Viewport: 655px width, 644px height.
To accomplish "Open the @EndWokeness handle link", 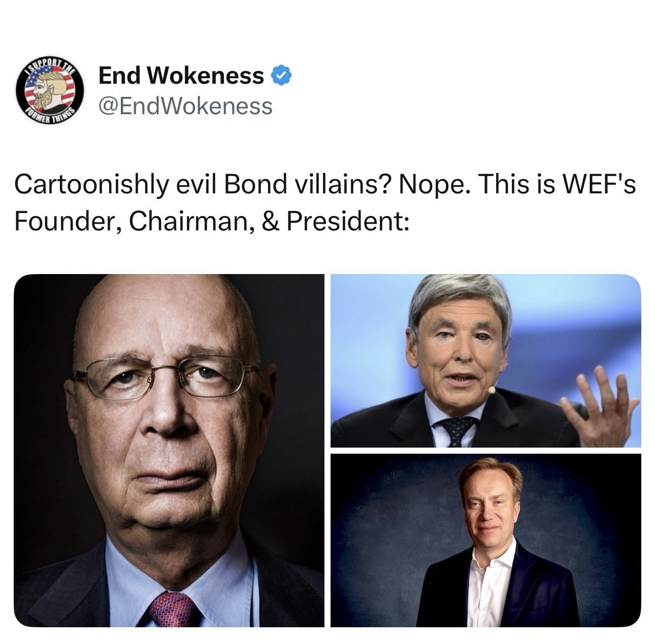I will (x=185, y=106).
